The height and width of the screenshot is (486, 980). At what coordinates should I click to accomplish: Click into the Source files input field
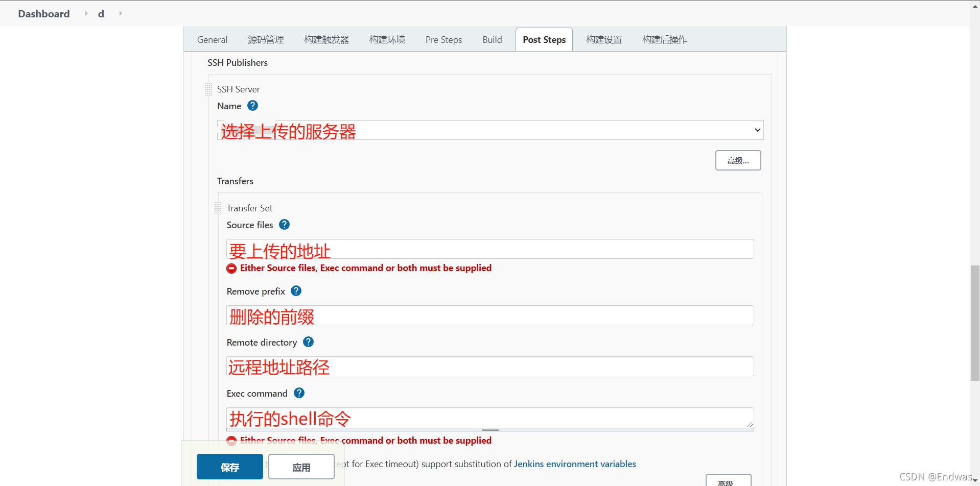[490, 249]
